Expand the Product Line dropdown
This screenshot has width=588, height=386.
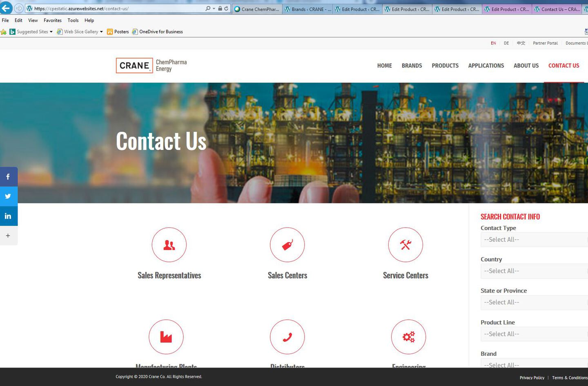(x=534, y=334)
